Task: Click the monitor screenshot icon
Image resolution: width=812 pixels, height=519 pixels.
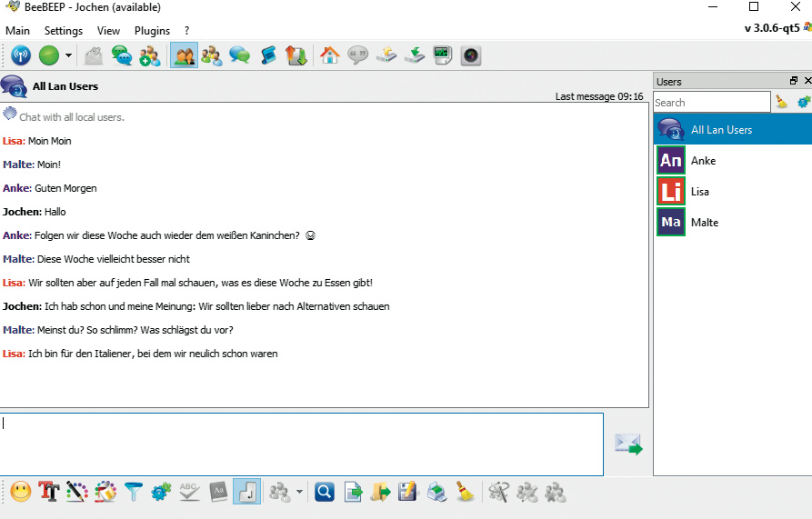Action: [443, 55]
